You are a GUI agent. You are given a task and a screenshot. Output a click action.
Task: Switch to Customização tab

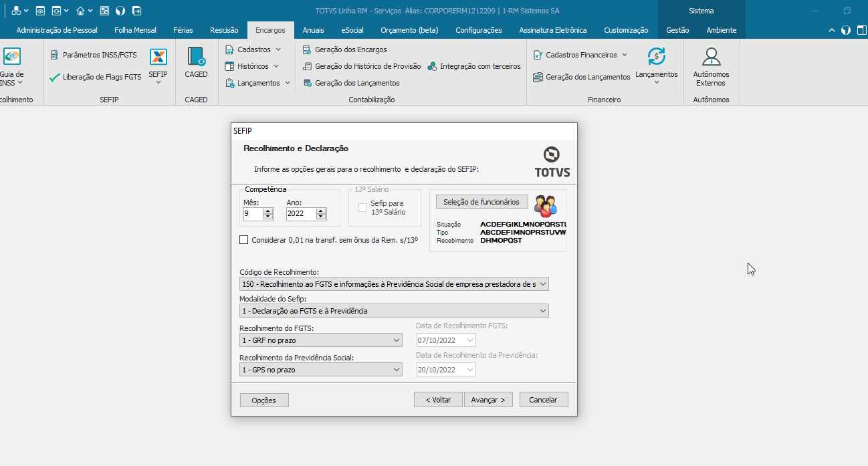(x=626, y=30)
